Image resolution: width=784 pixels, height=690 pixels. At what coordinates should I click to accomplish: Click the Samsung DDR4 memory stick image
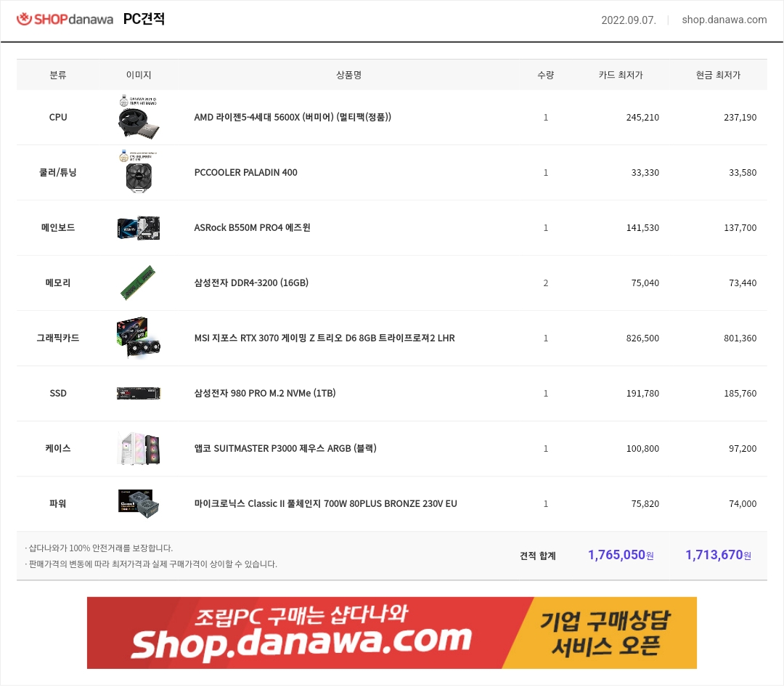coord(138,283)
